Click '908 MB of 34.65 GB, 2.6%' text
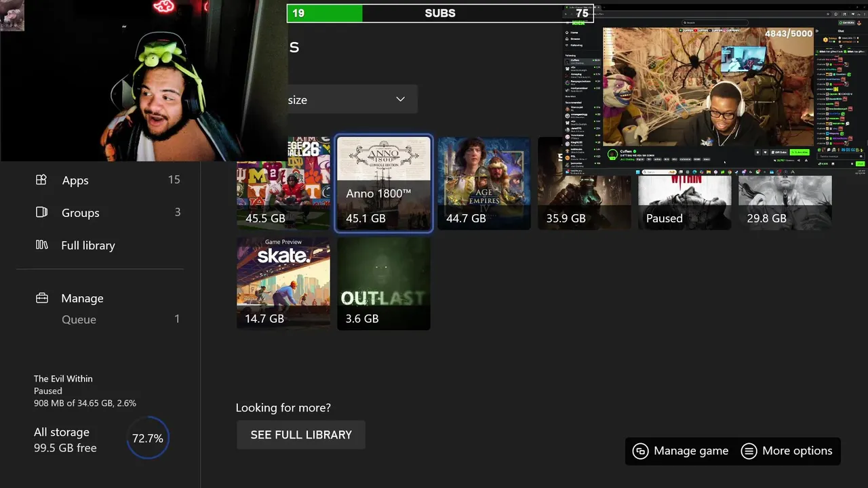Image resolution: width=868 pixels, height=488 pixels. (85, 403)
